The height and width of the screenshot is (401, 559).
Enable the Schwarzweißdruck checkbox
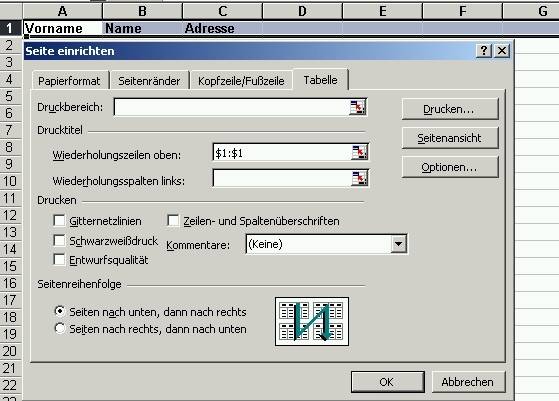pos(59,240)
